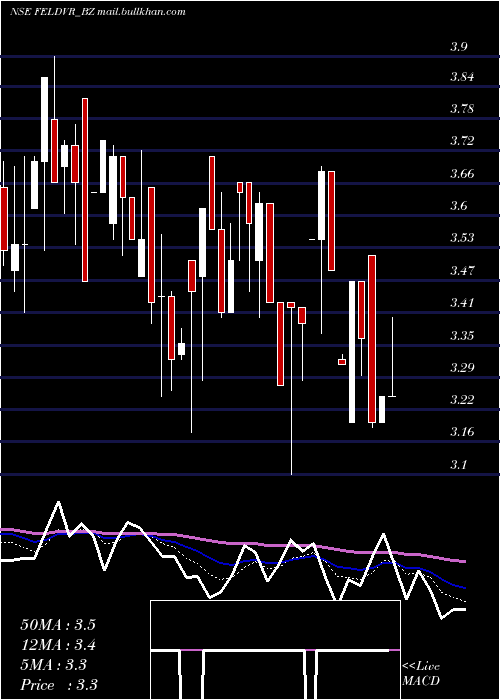
Task: Click the 3.35 price axis label
Action: coord(462,335)
